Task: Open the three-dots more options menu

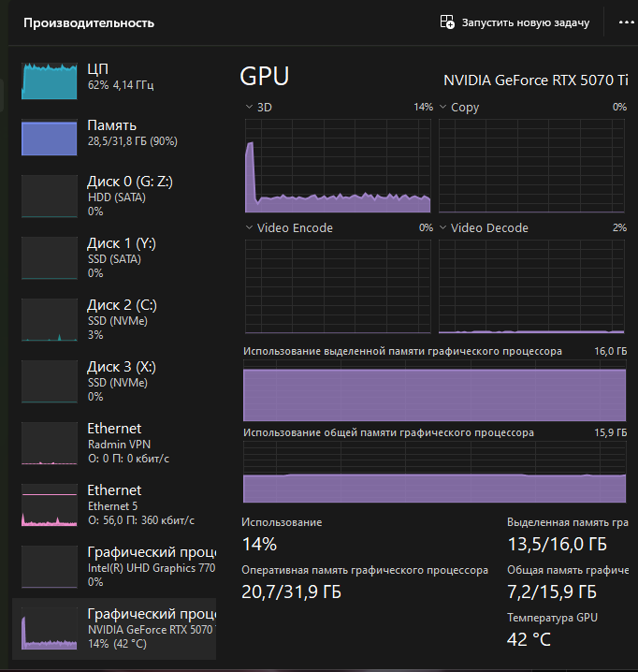Action: [627, 22]
